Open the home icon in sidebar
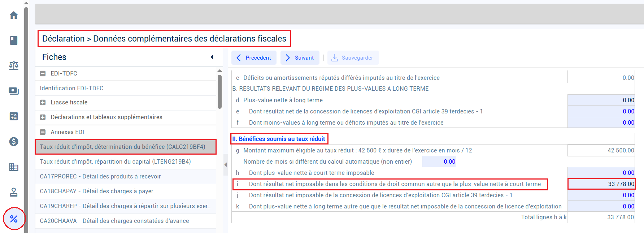 point(14,15)
